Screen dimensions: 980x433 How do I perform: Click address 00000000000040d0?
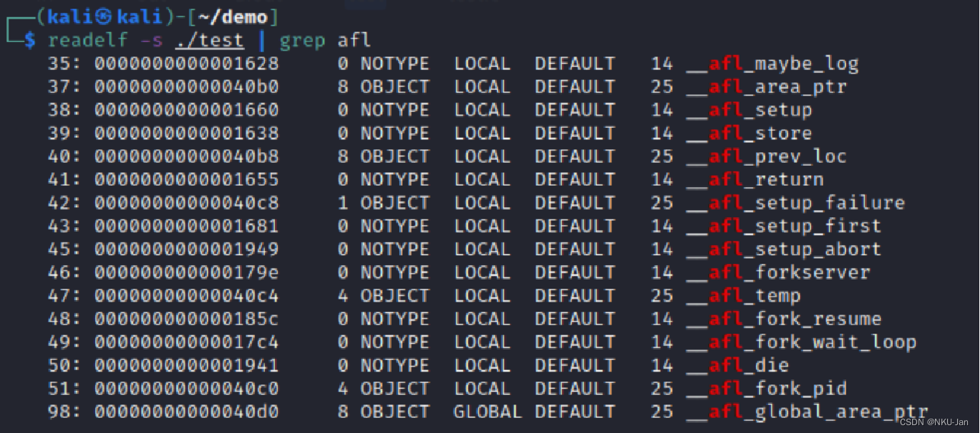pos(186,412)
